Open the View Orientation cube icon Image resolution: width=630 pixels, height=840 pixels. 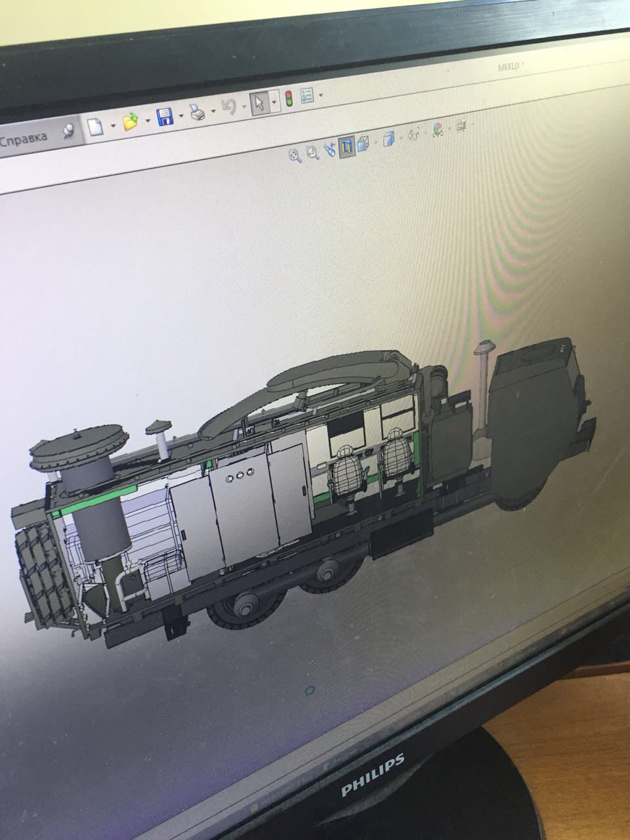pos(364,143)
